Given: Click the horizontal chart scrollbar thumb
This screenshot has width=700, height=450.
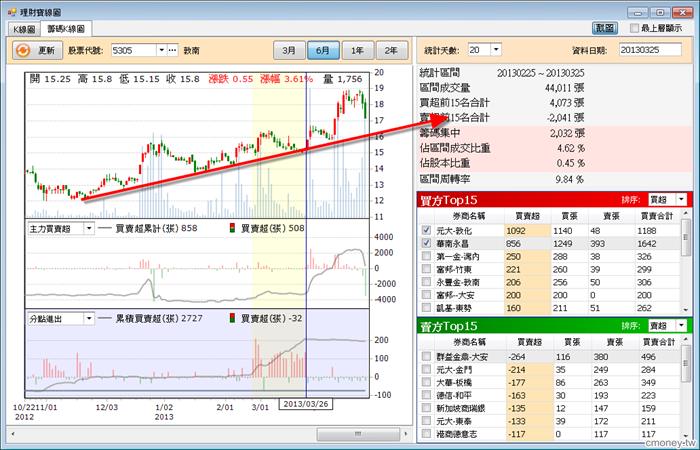Looking at the screenshot, I should coord(358,434).
